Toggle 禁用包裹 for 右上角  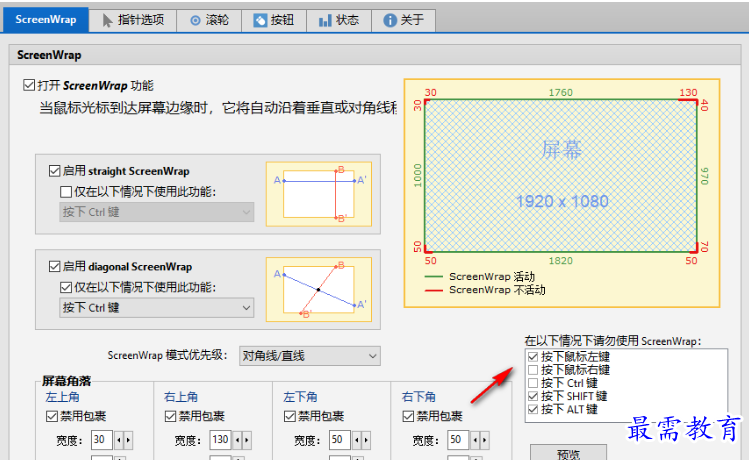[x=170, y=417]
